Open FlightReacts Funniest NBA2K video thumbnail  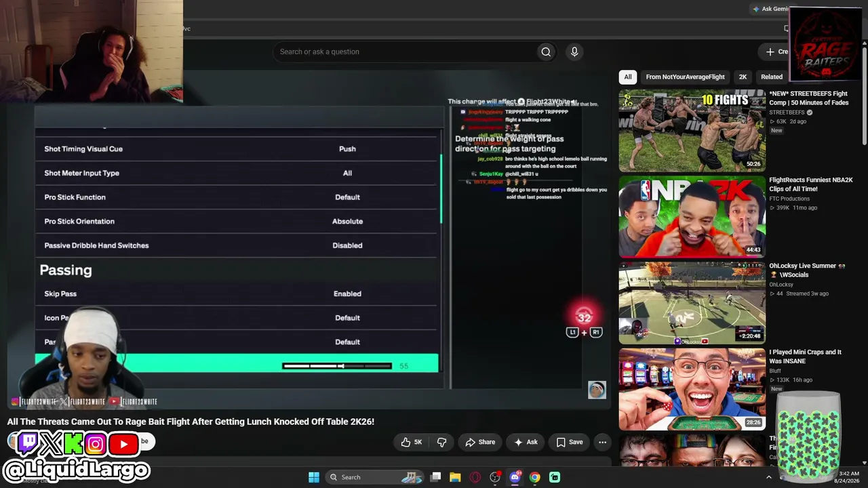click(x=692, y=217)
